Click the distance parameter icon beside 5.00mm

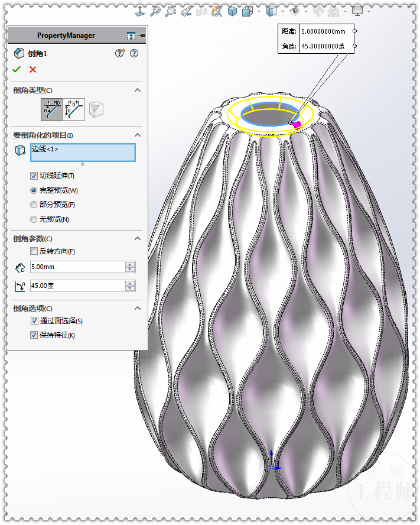20,267
